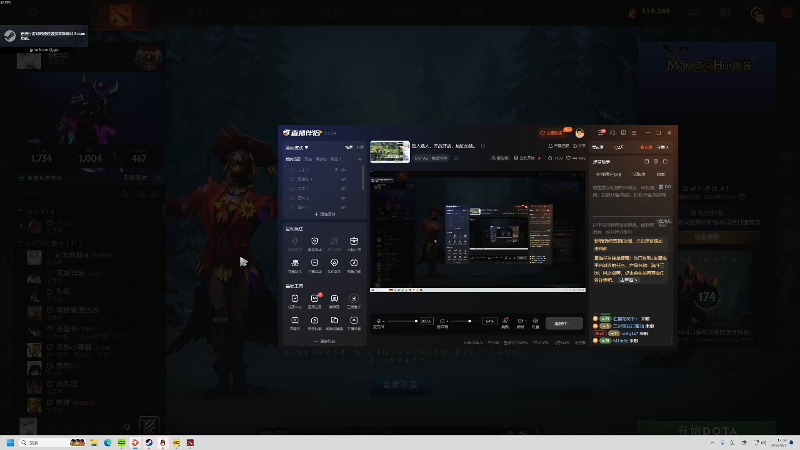
Task: Click the add source button
Action: coord(325,214)
